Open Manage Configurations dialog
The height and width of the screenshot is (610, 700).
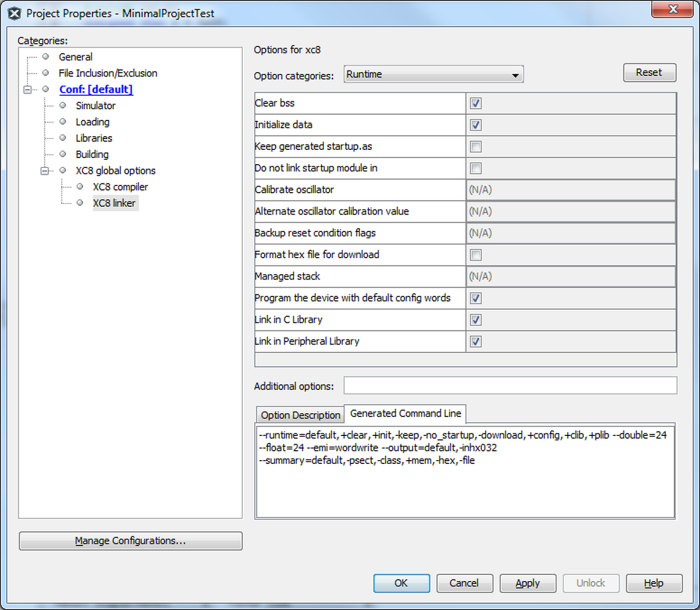[131, 541]
